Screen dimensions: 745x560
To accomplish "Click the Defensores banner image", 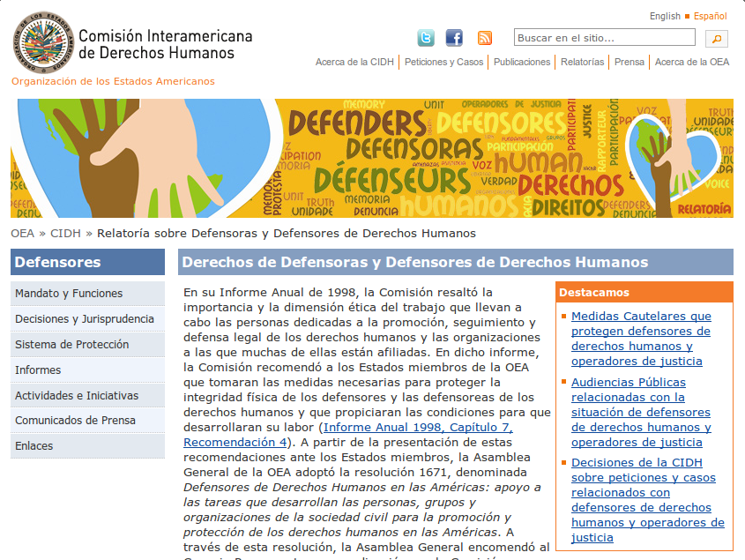I will coord(372,159).
